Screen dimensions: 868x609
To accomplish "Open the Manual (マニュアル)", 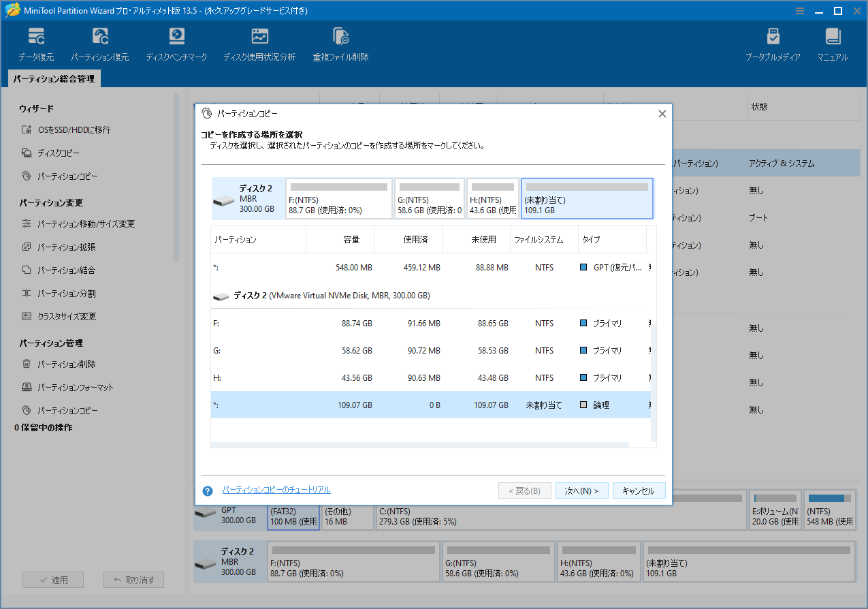I will (831, 42).
